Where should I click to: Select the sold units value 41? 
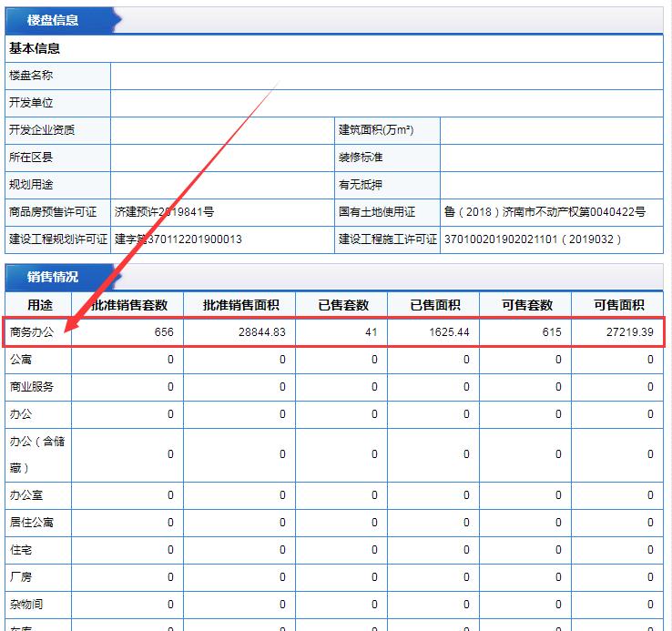(x=372, y=332)
